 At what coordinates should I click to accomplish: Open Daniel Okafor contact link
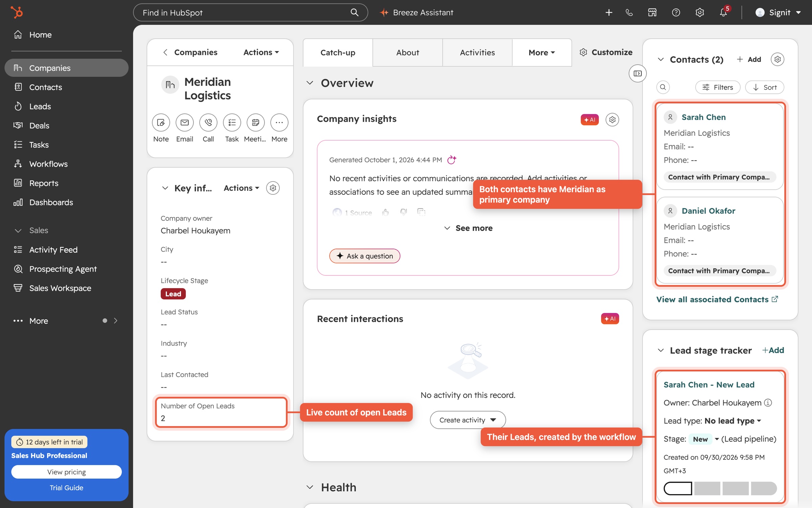[x=708, y=211]
